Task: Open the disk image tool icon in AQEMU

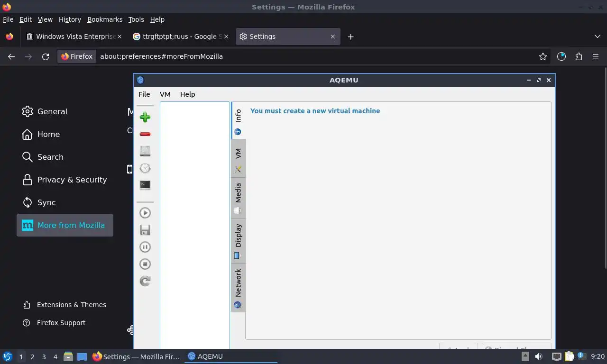Action: click(x=145, y=151)
